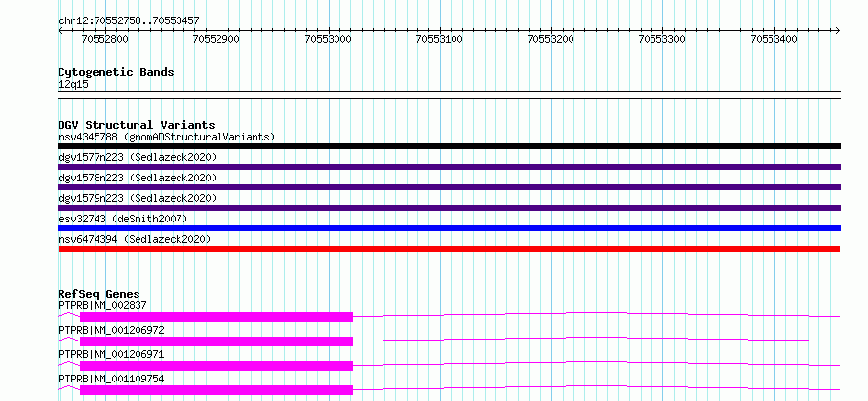Select the nsv4345788 (gnomADStructuralVariants) label
Screen dimensions: 868x401
[167, 137]
